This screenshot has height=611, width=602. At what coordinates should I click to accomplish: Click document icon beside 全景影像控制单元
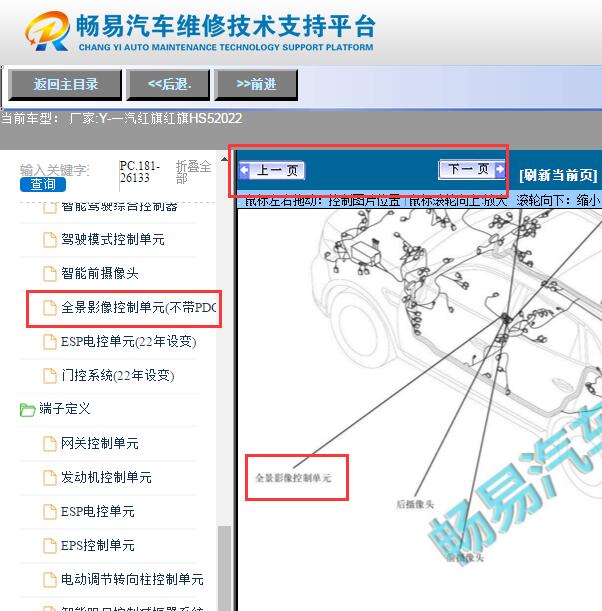tap(49, 308)
